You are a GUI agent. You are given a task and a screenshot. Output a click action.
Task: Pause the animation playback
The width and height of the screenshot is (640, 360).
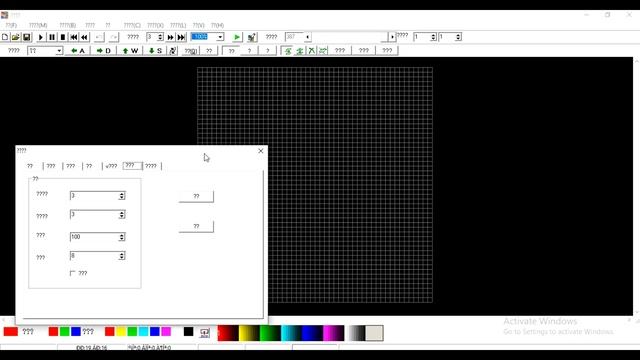pos(52,37)
